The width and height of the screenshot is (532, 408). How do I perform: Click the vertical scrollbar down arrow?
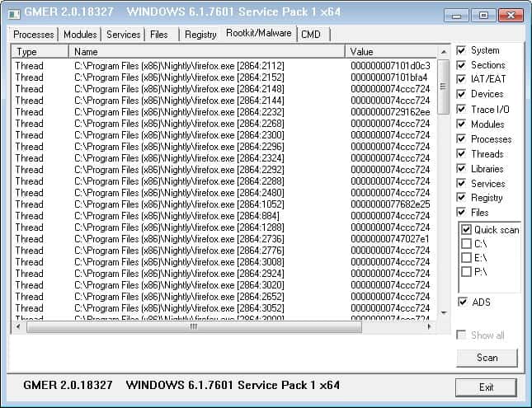click(x=444, y=313)
